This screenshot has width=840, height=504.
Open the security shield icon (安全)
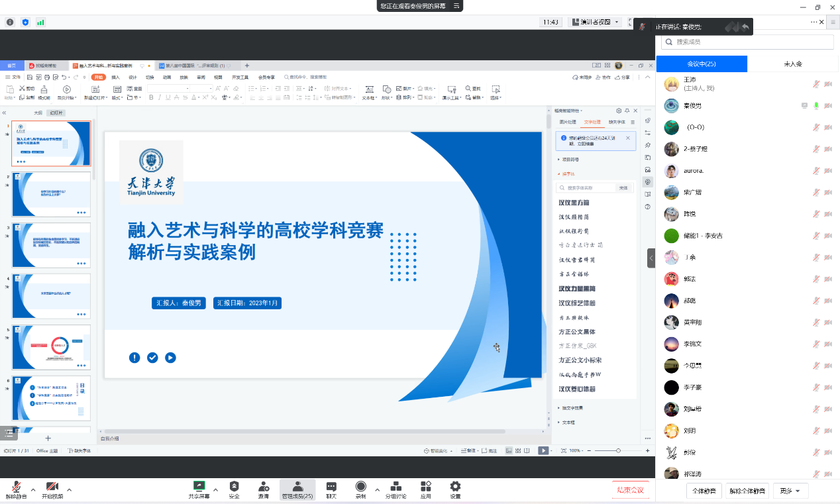(x=234, y=489)
